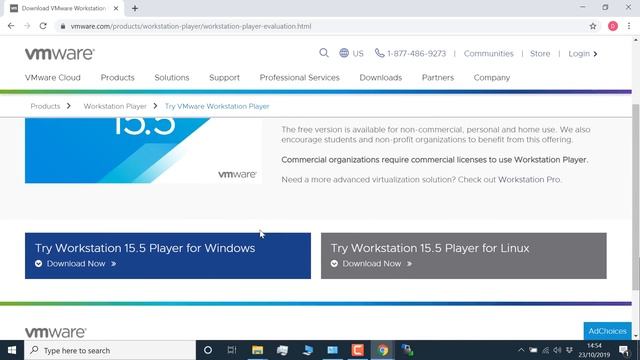Open the Chrome profile avatar
Screen dimensions: 640x360
pos(613,26)
